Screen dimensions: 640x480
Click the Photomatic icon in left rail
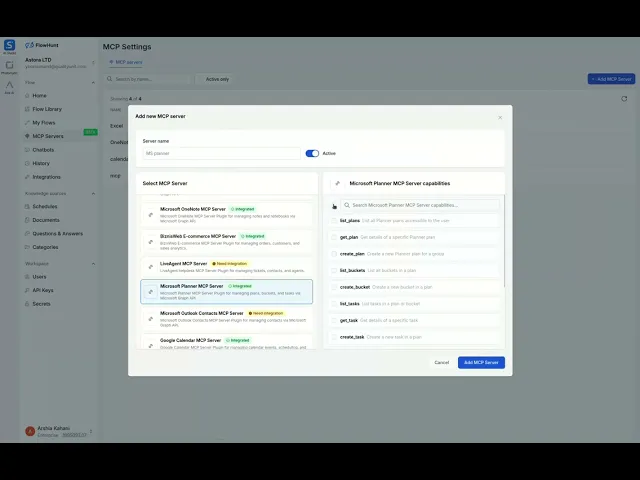point(9,65)
